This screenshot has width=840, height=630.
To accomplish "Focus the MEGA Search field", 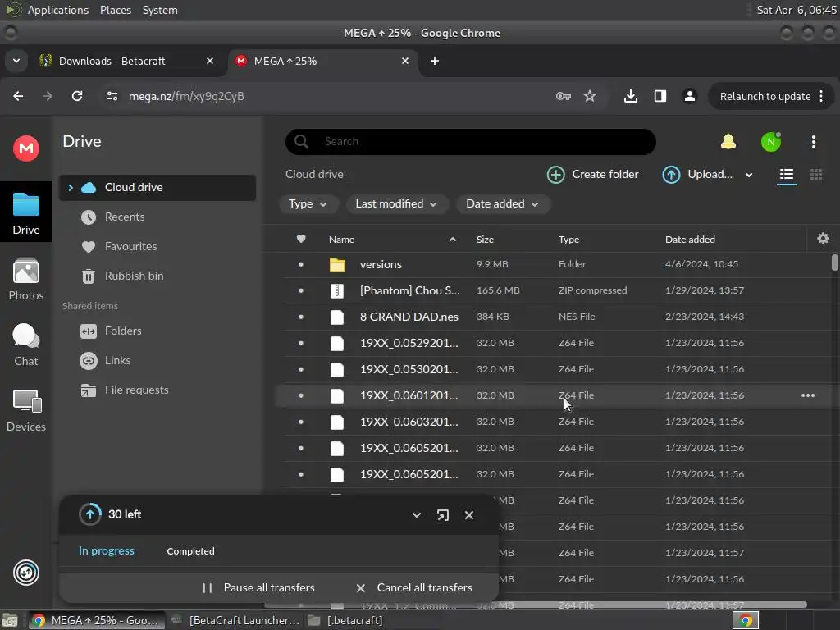I will pyautogui.click(x=470, y=142).
